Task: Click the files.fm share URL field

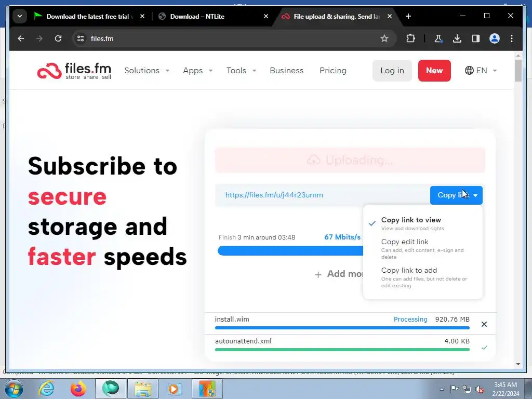Action: (x=322, y=195)
